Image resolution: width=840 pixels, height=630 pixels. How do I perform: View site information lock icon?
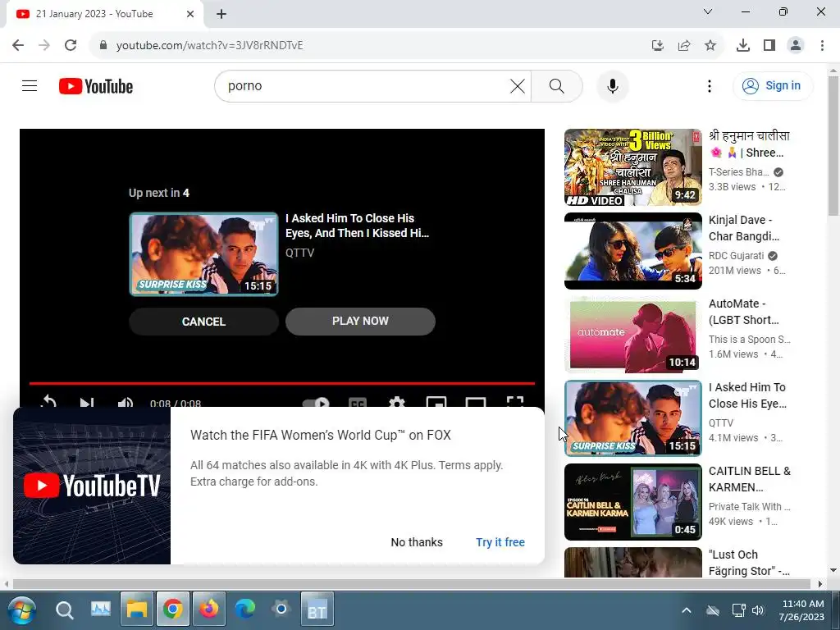103,45
